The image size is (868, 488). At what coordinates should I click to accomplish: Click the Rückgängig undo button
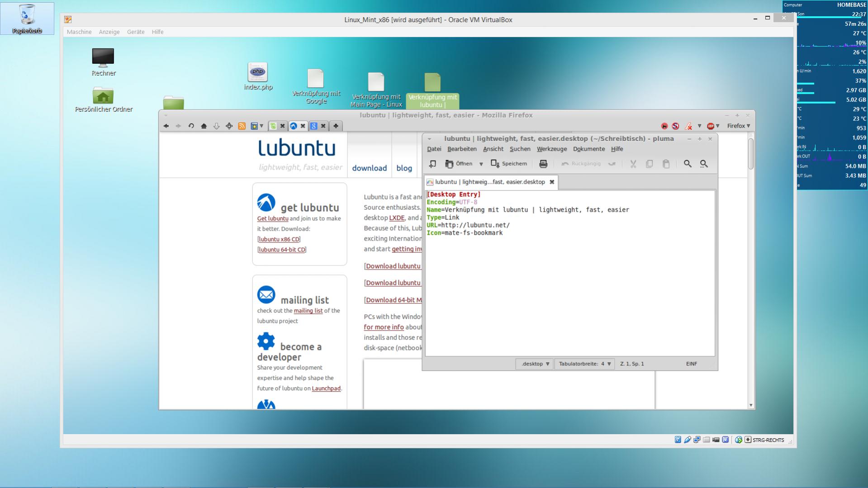[581, 164]
